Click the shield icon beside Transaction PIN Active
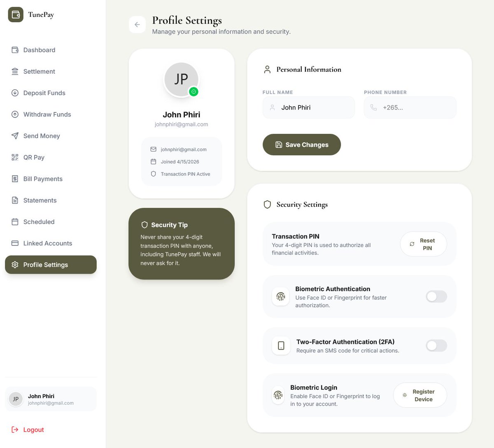The width and height of the screenshot is (494, 448). pyautogui.click(x=153, y=174)
